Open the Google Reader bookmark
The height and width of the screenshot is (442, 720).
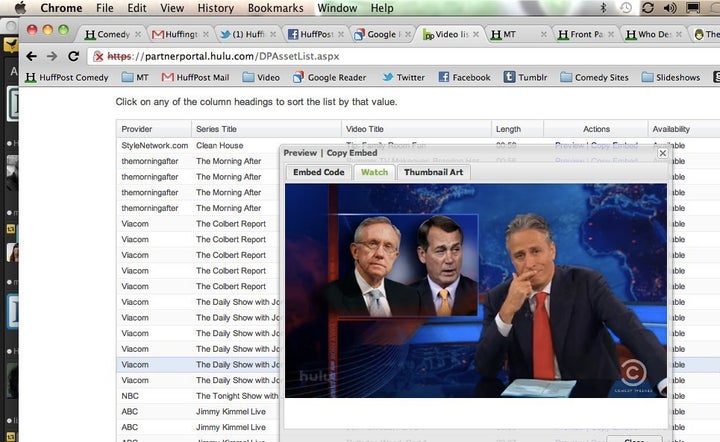coord(329,78)
